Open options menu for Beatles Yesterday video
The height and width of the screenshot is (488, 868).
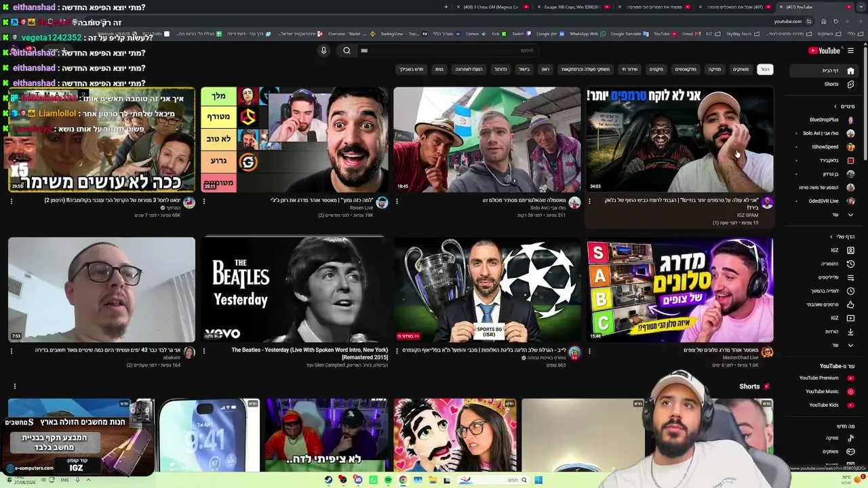click(x=204, y=351)
